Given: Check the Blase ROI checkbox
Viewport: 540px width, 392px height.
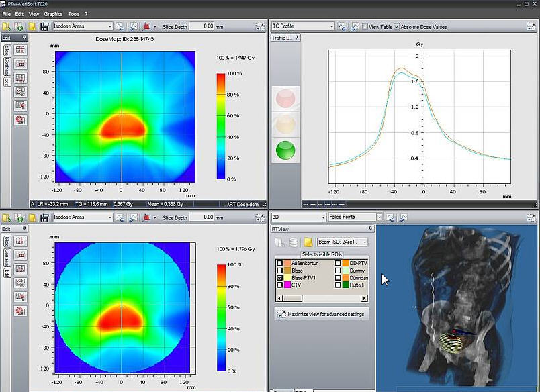Looking at the screenshot, I should coord(279,271).
